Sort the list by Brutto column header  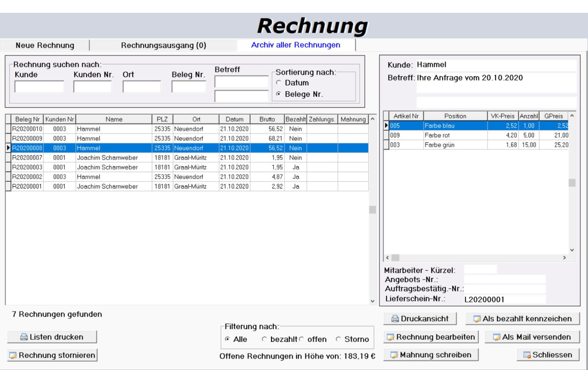click(x=267, y=119)
